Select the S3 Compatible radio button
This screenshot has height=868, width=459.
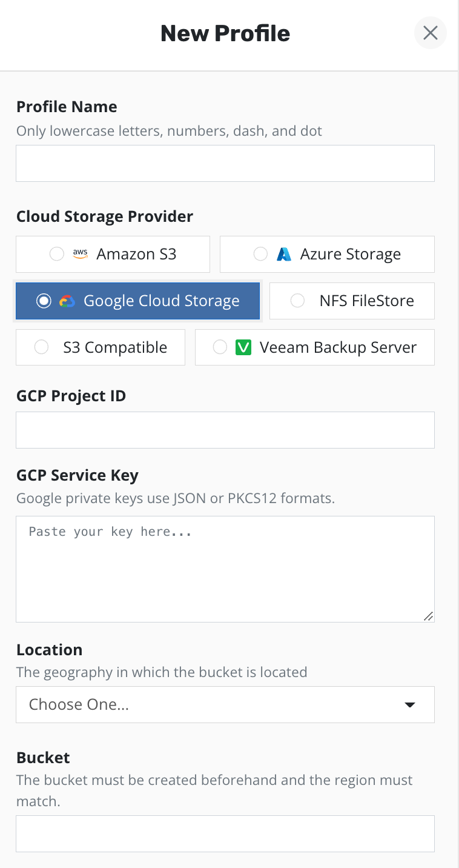(x=41, y=347)
